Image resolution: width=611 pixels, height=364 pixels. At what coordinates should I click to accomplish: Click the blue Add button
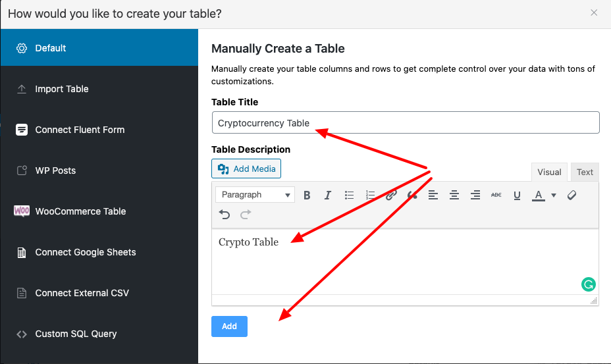229,326
